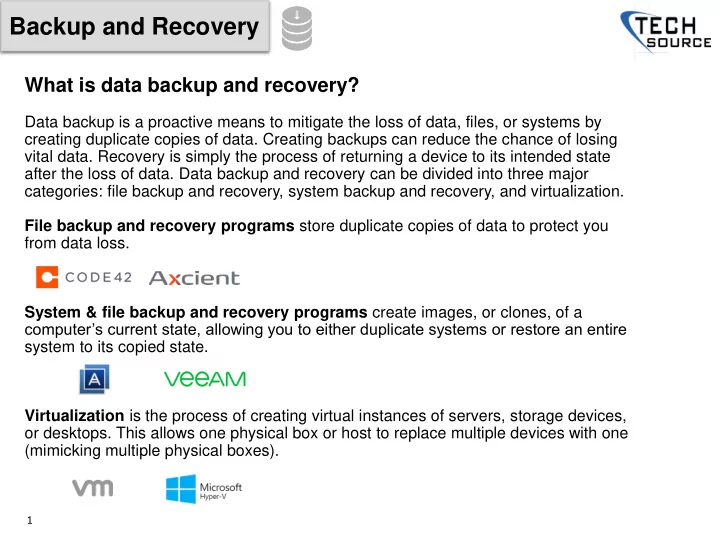
Task: Click the heading 'What is data backup and recovery?'
Action: click(x=191, y=85)
